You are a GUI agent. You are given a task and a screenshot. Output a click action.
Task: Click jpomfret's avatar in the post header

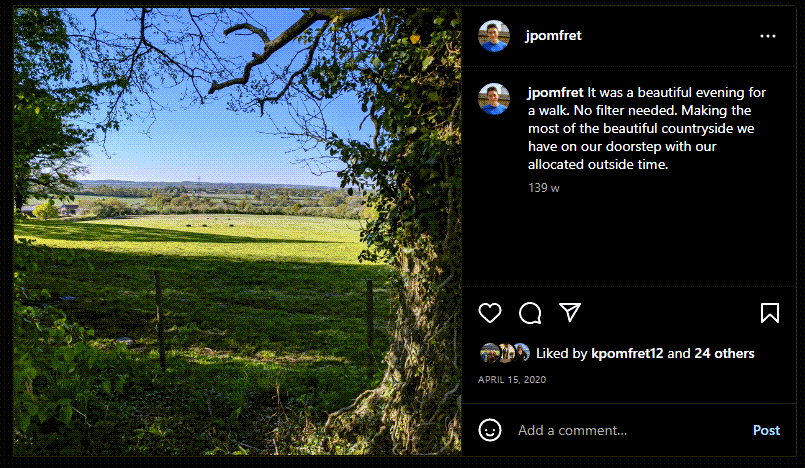pos(494,36)
